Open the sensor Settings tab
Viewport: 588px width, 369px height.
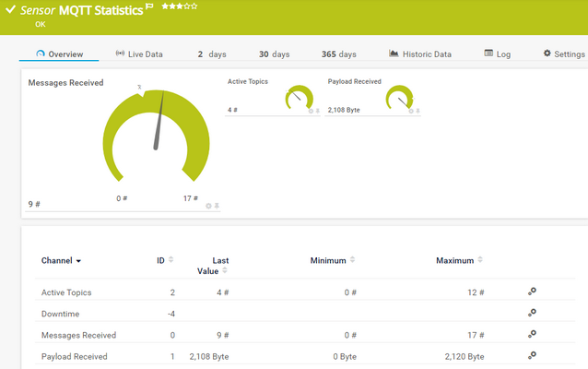(563, 54)
